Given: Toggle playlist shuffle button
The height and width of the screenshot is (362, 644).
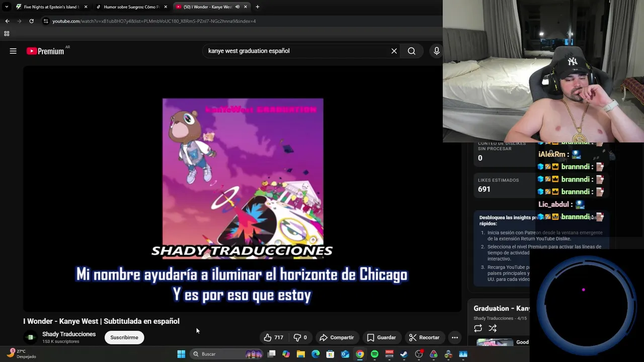Looking at the screenshot, I should tap(493, 328).
